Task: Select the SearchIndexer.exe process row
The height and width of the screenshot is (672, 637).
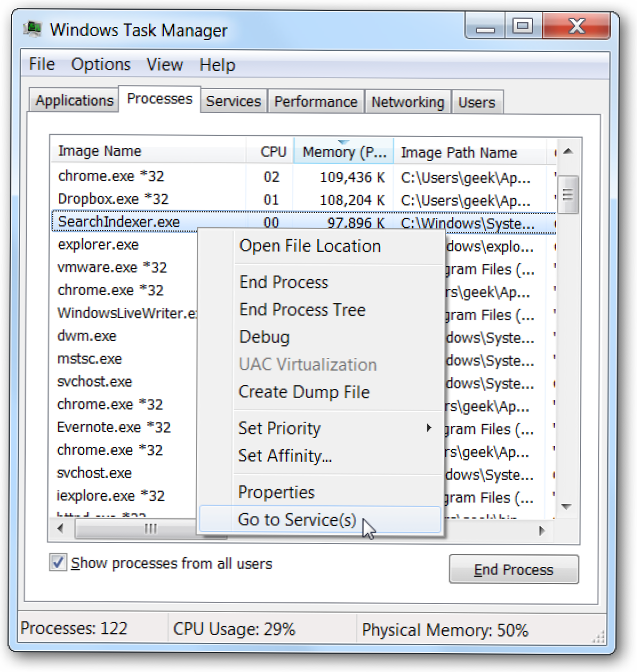Action: (303, 222)
